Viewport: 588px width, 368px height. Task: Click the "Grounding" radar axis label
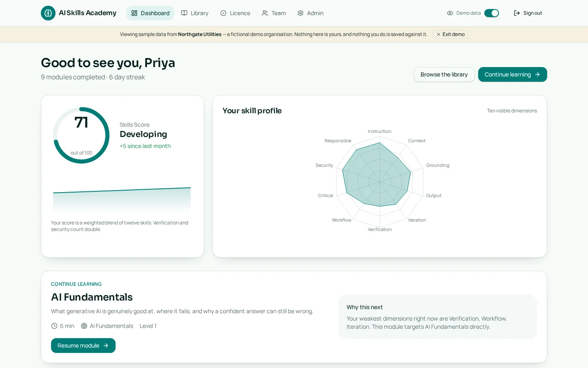(x=438, y=165)
